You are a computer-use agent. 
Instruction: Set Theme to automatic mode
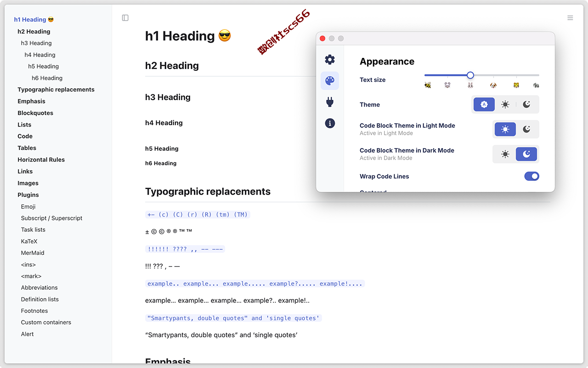pyautogui.click(x=484, y=104)
